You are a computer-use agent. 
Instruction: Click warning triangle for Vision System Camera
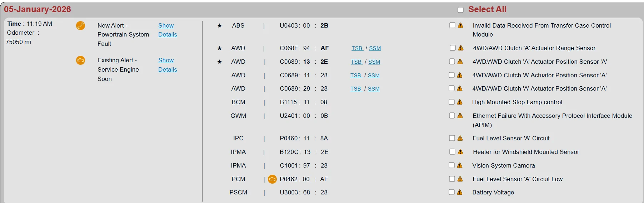click(460, 165)
